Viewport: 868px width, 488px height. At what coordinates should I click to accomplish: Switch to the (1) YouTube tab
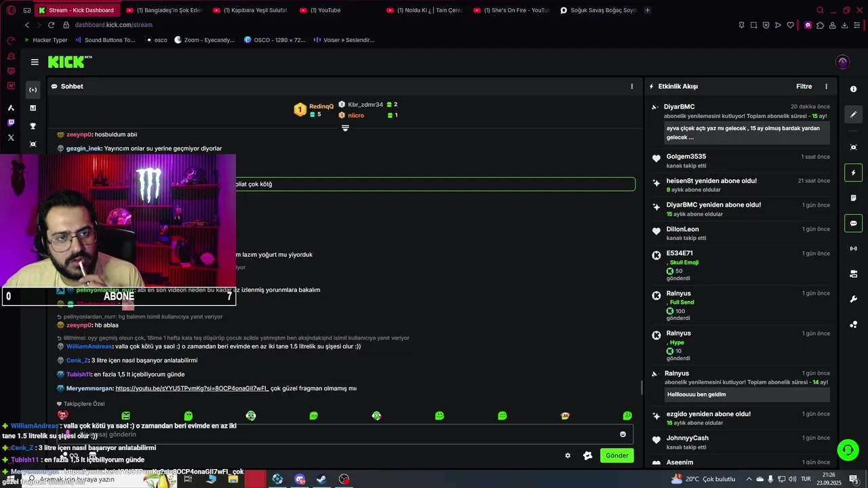point(338,10)
